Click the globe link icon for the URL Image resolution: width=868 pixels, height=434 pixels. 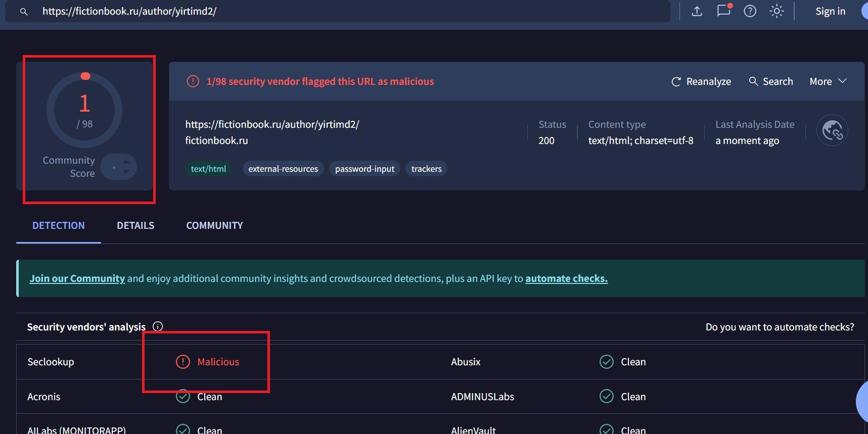tap(832, 130)
